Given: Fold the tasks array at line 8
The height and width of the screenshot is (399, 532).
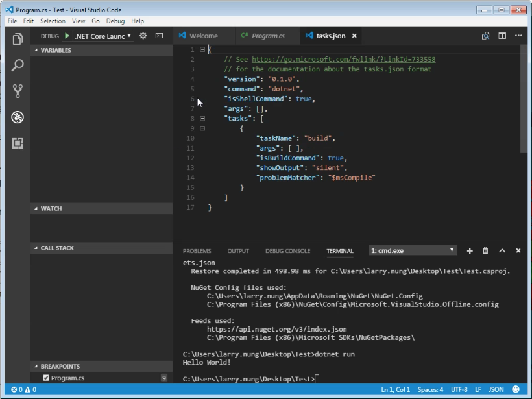Looking at the screenshot, I should coord(202,119).
